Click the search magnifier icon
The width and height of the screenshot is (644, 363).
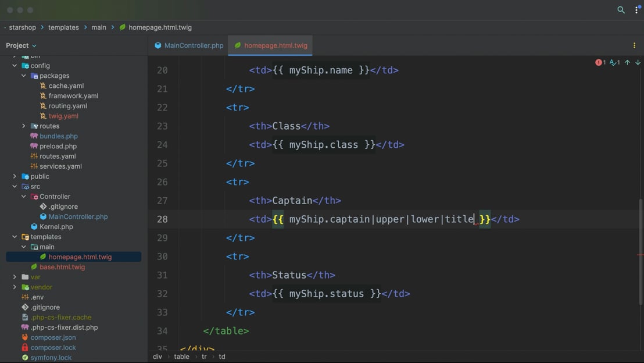coord(621,10)
